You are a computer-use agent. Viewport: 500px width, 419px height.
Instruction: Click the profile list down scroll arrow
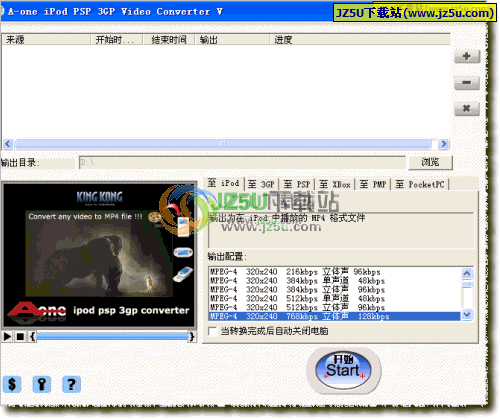tap(467, 314)
